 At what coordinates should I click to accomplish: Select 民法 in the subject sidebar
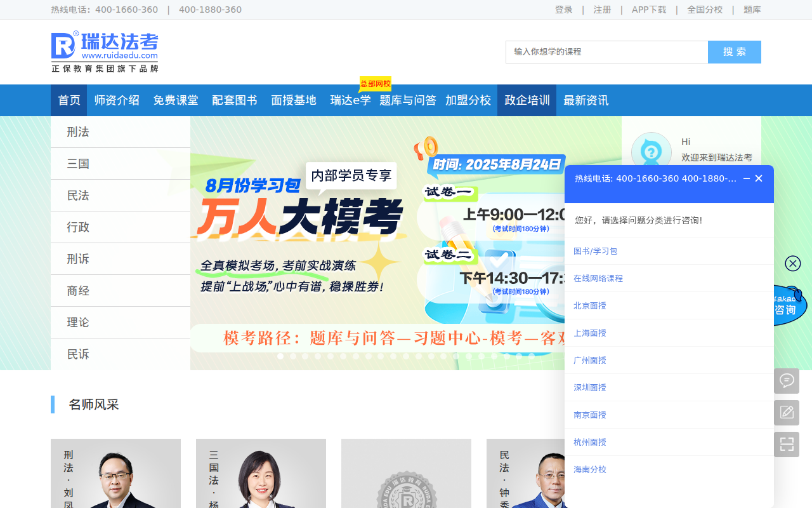121,196
